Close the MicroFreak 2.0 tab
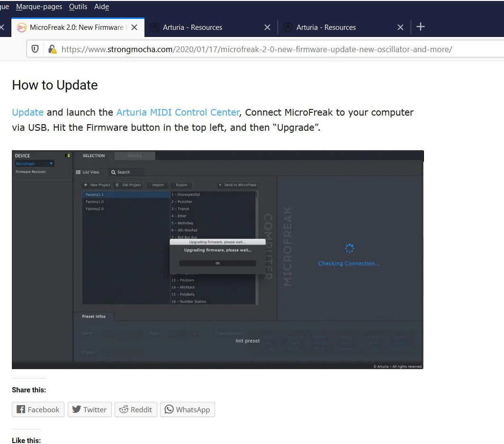 [x=135, y=27]
